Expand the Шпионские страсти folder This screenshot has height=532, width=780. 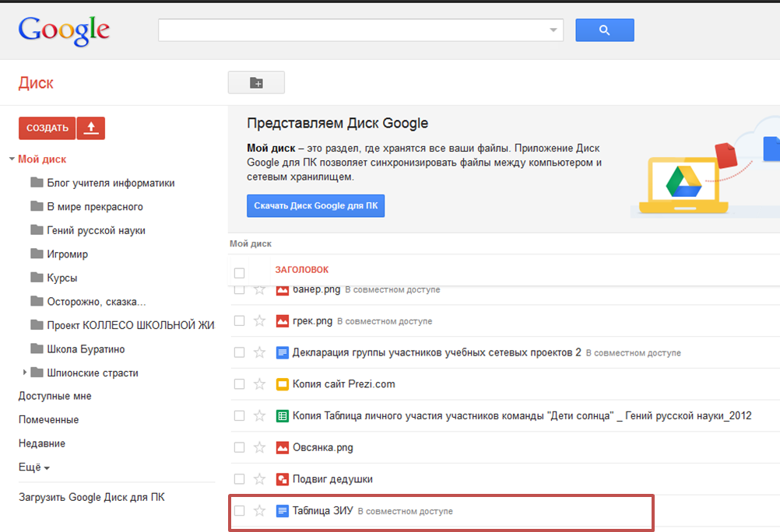(25, 373)
